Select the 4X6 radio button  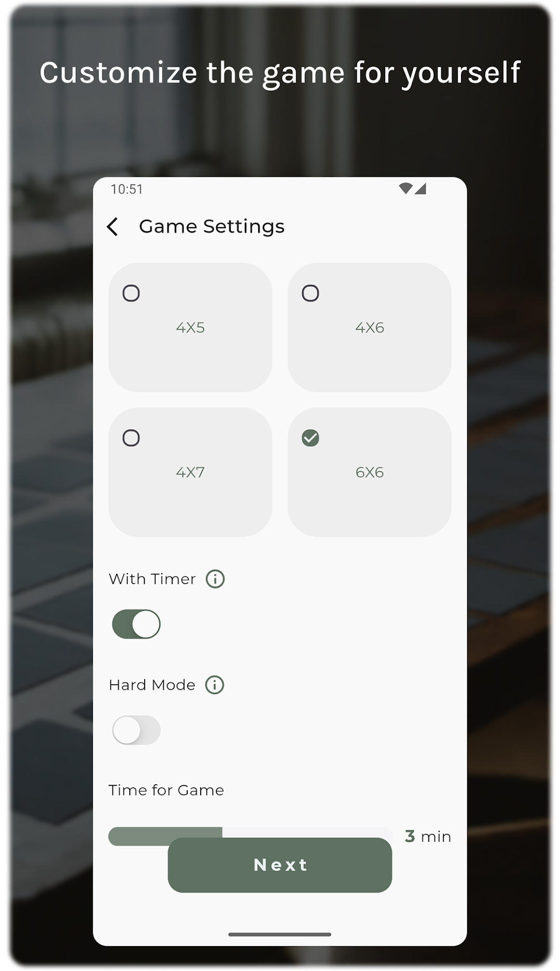[x=311, y=294]
